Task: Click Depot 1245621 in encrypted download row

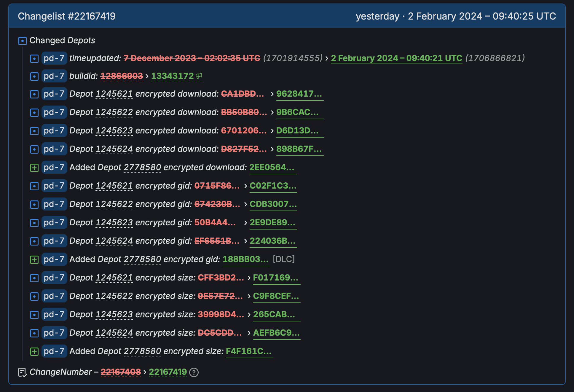Action: [x=114, y=94]
